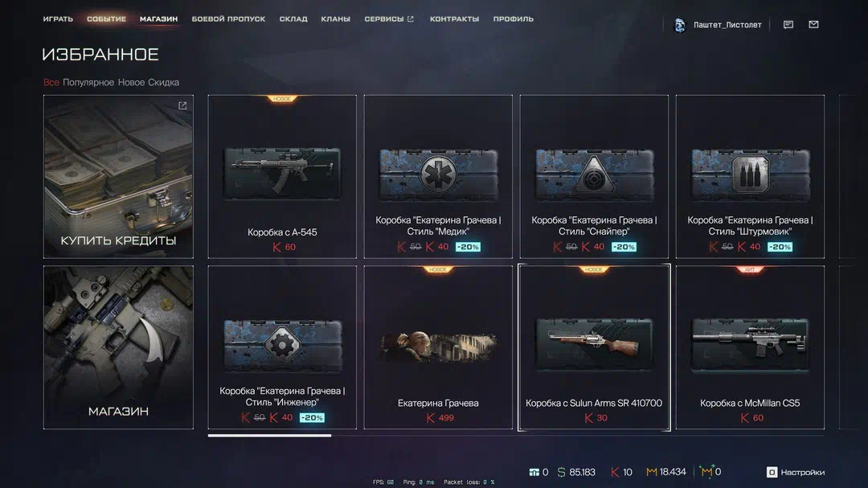Select the Скидка filter
The image size is (868, 488).
pyautogui.click(x=163, y=82)
